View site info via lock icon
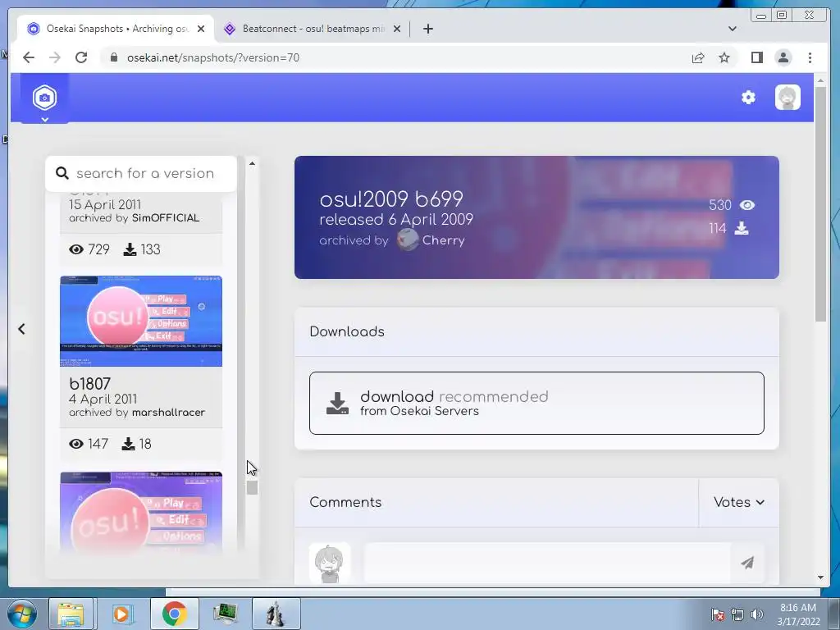The height and width of the screenshot is (630, 840). [113, 57]
